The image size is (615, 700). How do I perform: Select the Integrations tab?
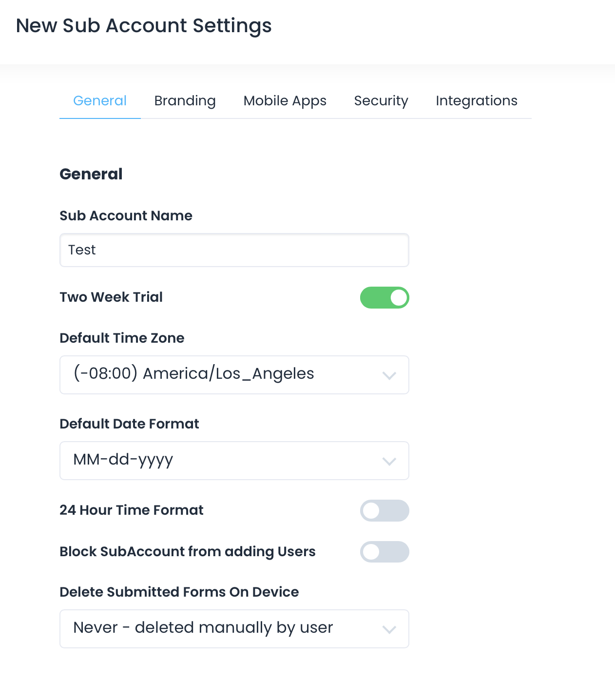point(476,101)
